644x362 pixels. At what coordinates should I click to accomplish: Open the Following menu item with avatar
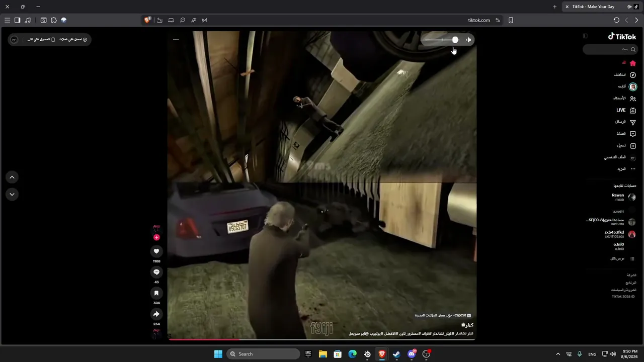pyautogui.click(x=627, y=86)
